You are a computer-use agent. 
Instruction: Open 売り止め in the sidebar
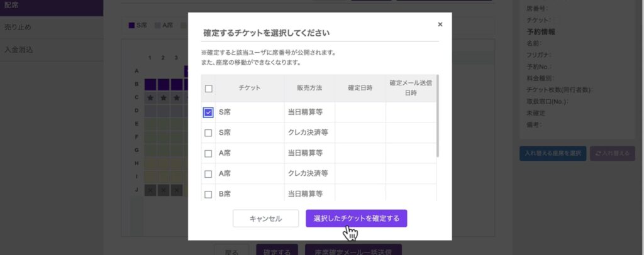coord(18,27)
